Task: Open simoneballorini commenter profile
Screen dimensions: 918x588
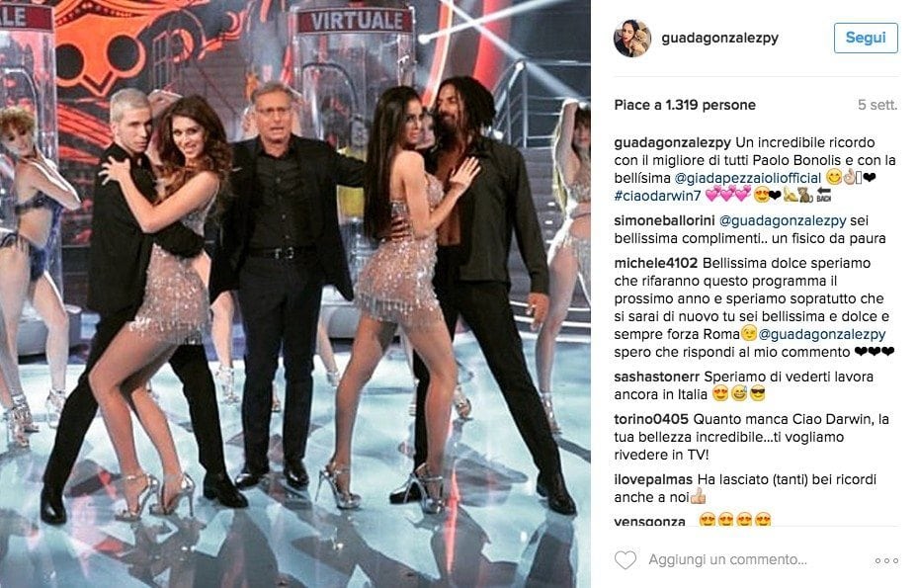Action: coord(664,220)
